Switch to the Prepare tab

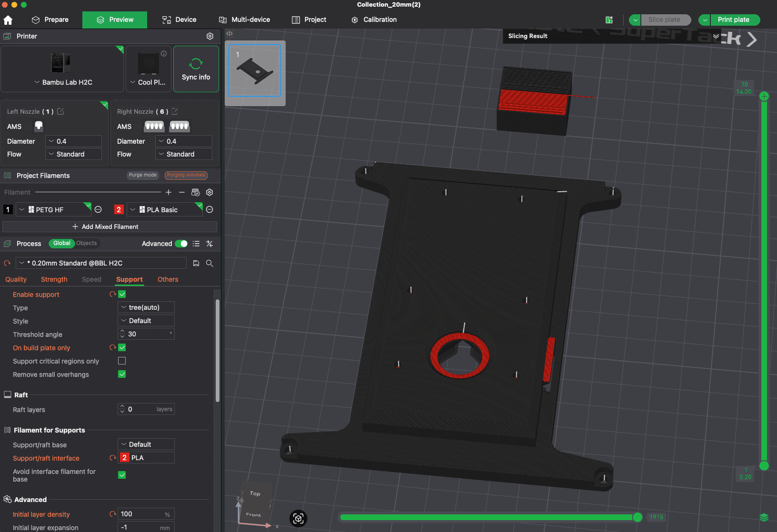click(50, 20)
